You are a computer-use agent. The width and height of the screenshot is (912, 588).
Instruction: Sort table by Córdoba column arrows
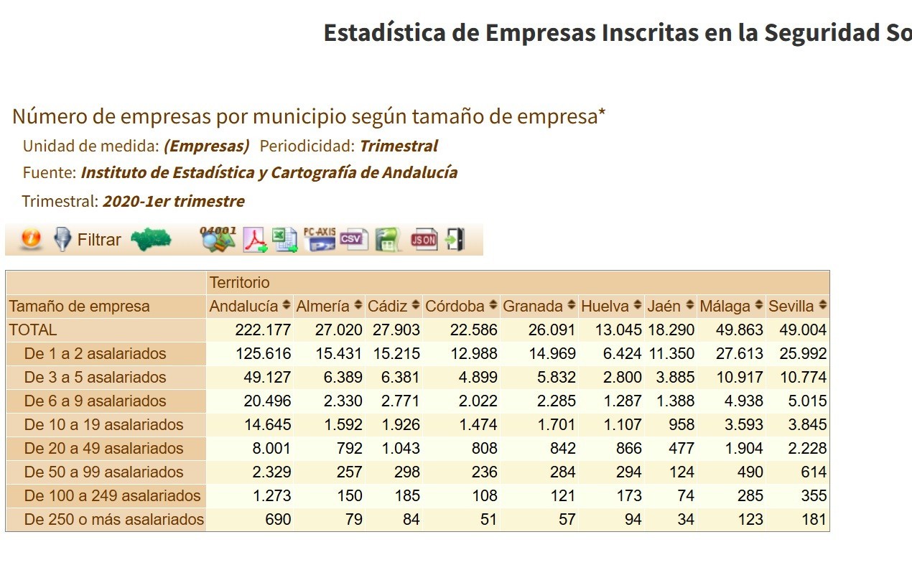tap(493, 305)
